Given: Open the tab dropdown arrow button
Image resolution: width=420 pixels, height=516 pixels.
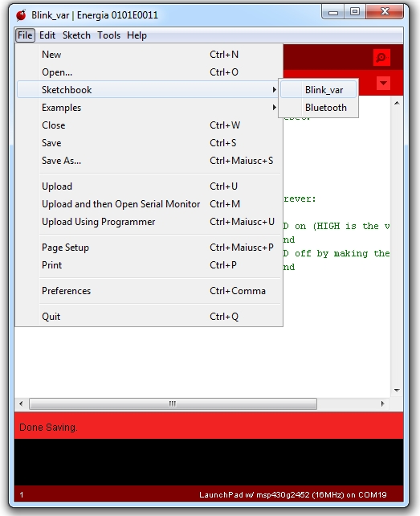Looking at the screenshot, I should coord(383,84).
